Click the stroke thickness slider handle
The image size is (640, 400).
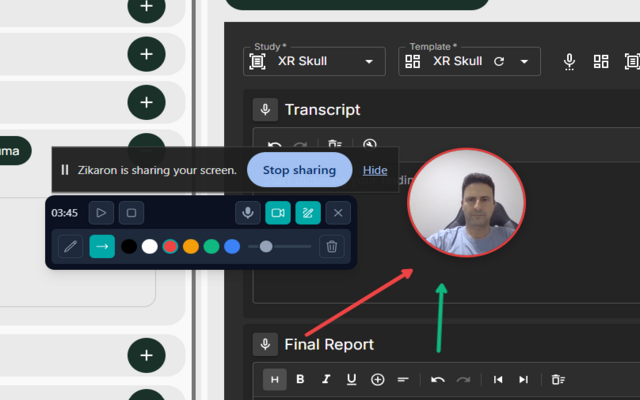point(266,247)
